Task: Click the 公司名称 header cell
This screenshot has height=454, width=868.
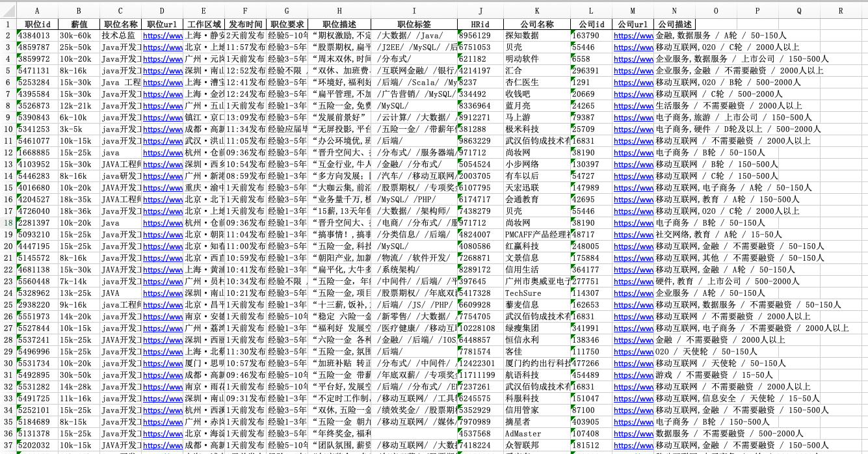Action: 536,24
